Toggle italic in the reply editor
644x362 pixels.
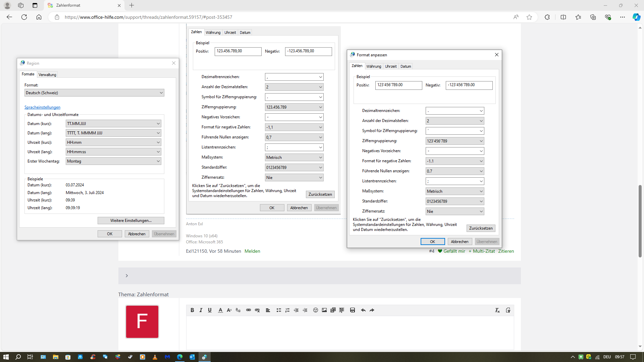(201, 310)
